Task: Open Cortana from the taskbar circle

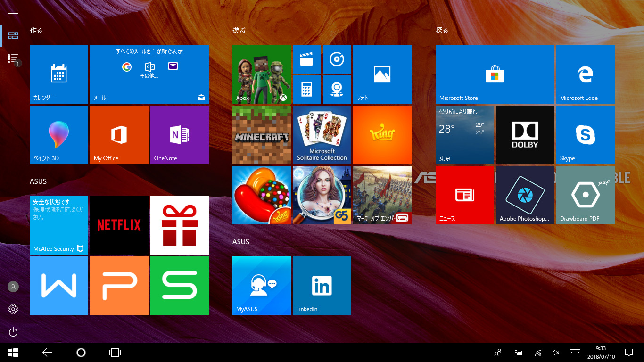Action: [81, 353]
